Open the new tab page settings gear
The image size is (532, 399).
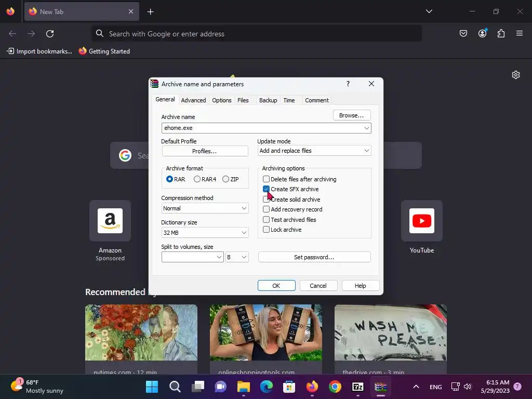pyautogui.click(x=516, y=75)
